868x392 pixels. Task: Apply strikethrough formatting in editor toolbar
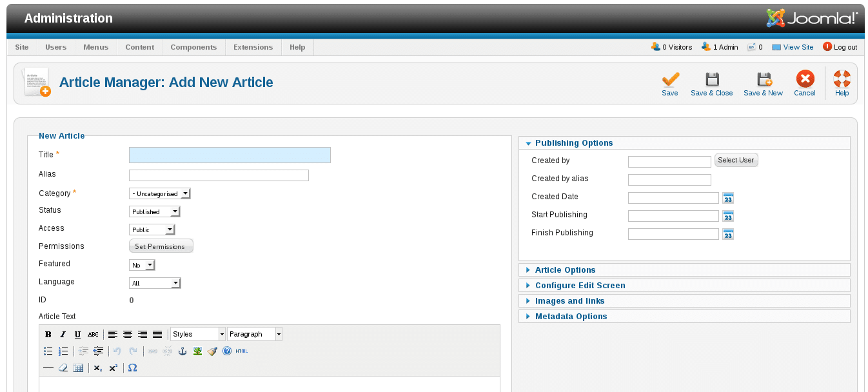(93, 334)
